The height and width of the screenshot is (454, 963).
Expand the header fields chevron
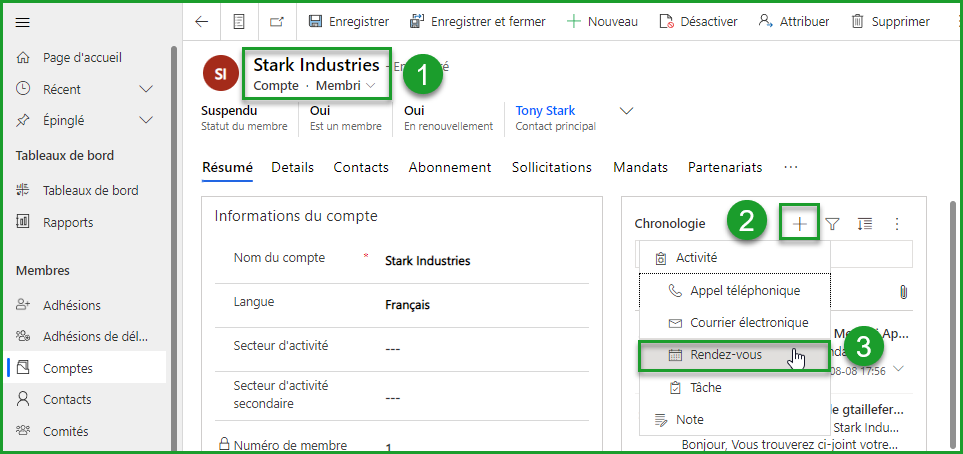[627, 110]
